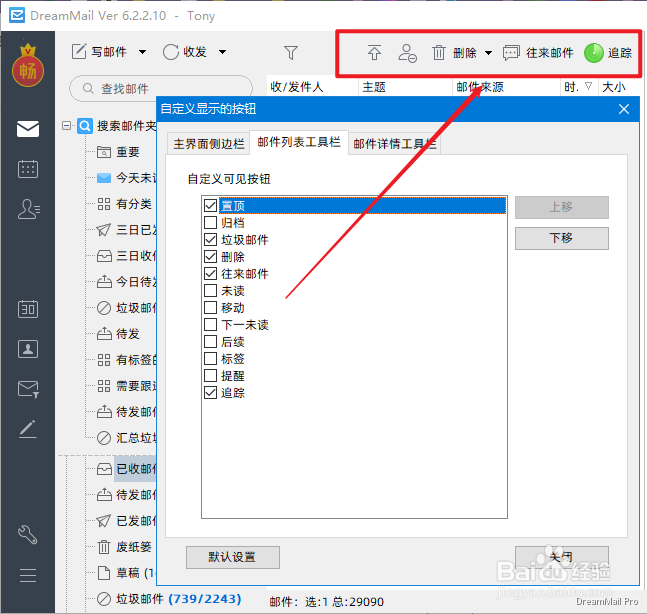647x614 pixels.
Task: Open the contacts list icon in sidebar
Action: tap(28, 209)
